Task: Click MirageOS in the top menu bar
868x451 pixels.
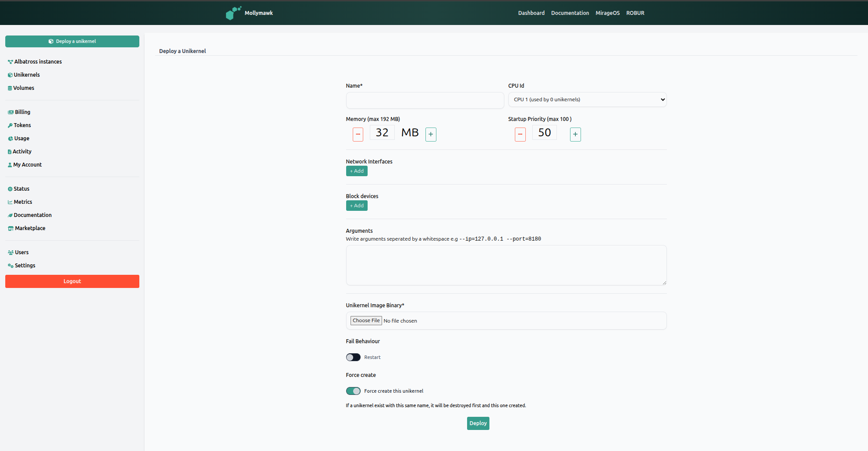Action: coord(607,13)
